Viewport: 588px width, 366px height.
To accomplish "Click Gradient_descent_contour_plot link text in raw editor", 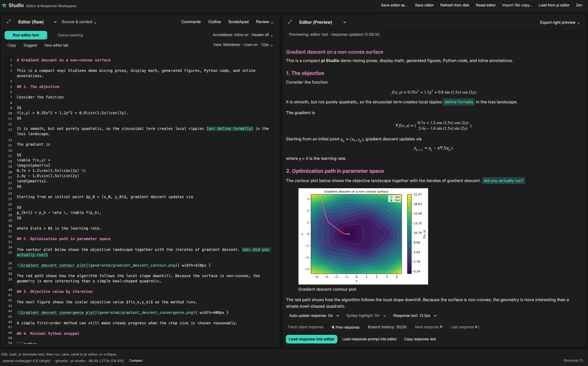I will 53,265.
